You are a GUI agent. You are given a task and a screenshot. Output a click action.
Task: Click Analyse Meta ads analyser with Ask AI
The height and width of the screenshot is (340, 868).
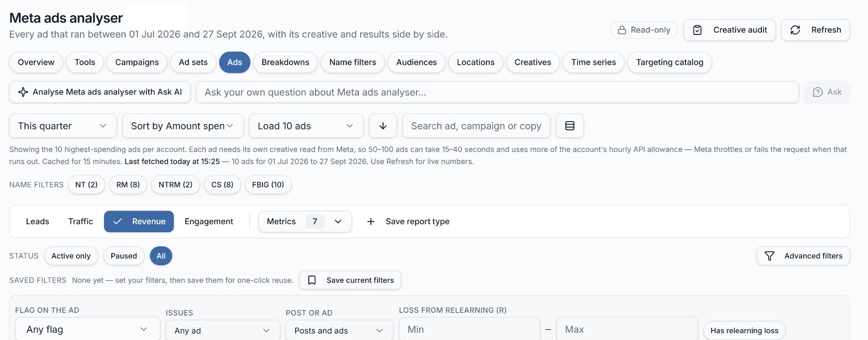click(x=100, y=92)
